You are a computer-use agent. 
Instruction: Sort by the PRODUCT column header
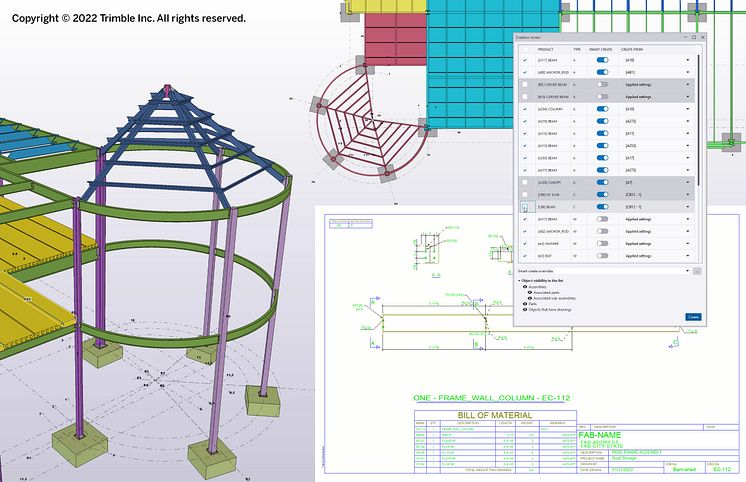(x=546, y=48)
